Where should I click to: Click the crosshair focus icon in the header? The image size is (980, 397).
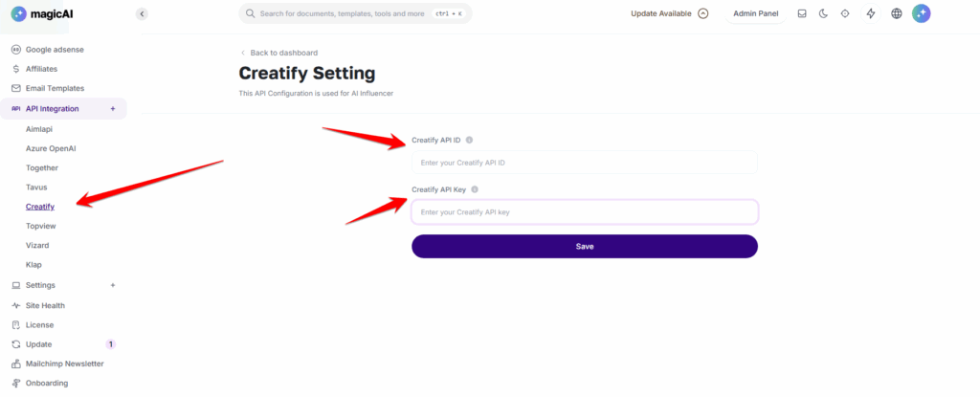[x=845, y=13]
